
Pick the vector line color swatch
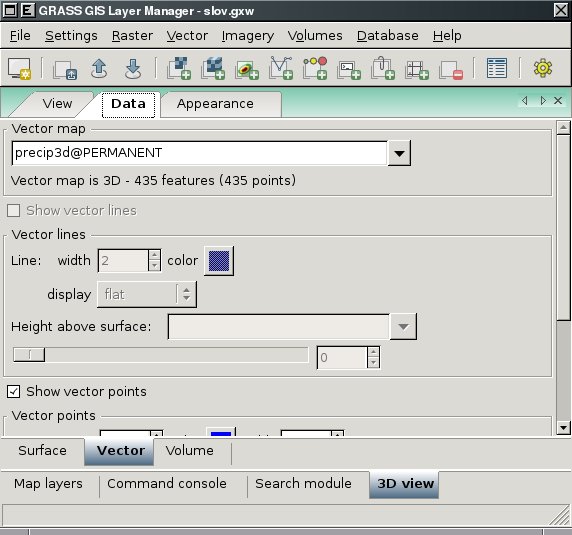point(219,261)
